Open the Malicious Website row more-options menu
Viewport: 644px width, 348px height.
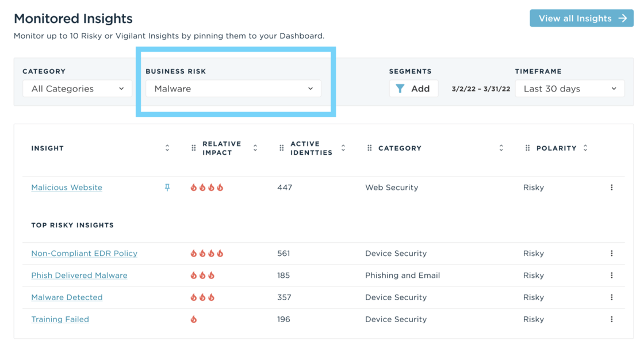coord(612,188)
